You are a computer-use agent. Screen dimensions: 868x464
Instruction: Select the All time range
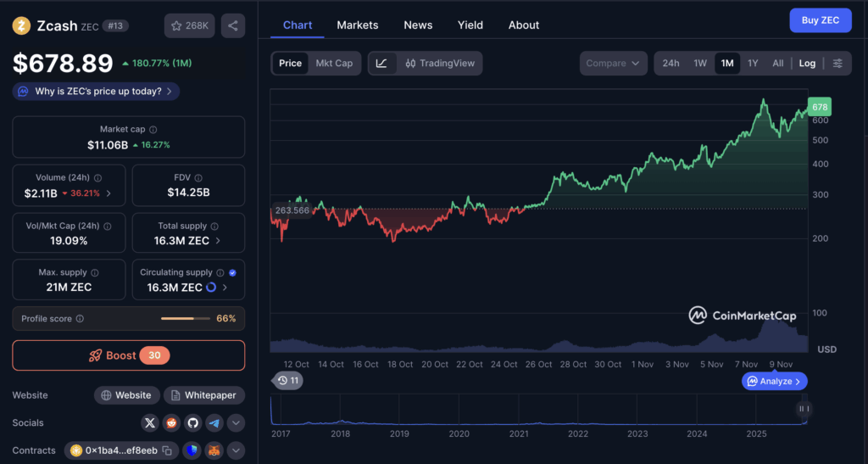[x=778, y=63]
